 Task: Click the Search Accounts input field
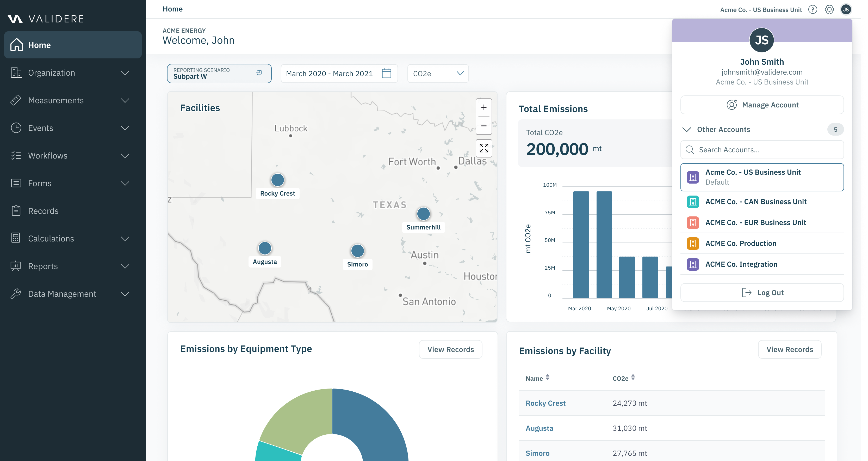762,150
